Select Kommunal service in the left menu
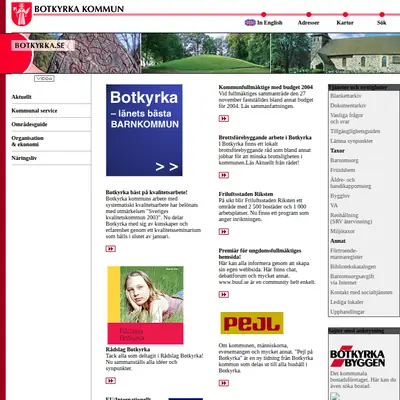Viewport: 400px width, 400px height. 34,111
